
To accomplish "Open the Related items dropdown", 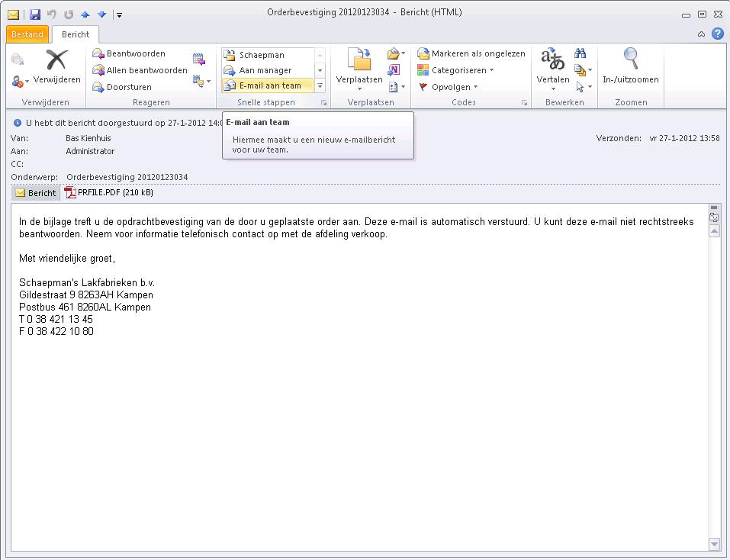I will click(x=583, y=70).
